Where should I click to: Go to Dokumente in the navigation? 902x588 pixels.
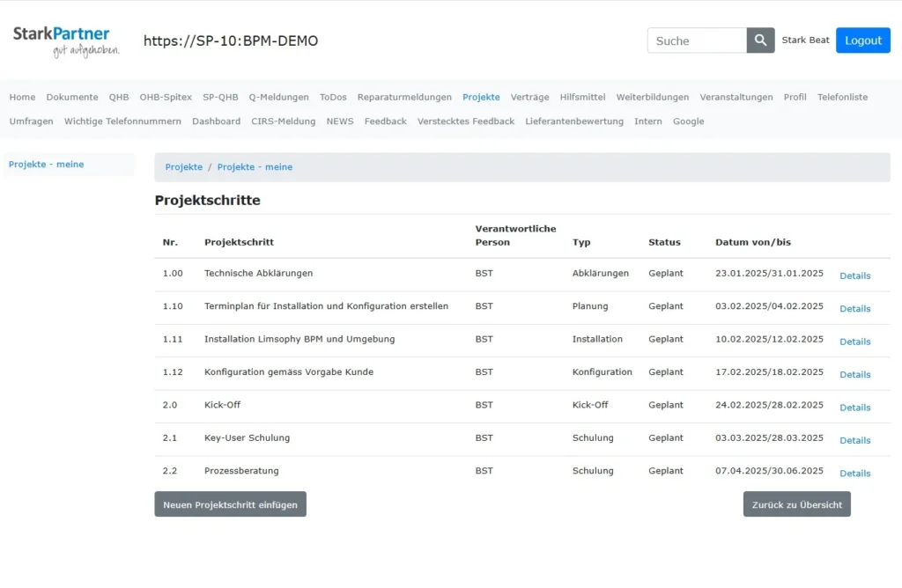(72, 97)
